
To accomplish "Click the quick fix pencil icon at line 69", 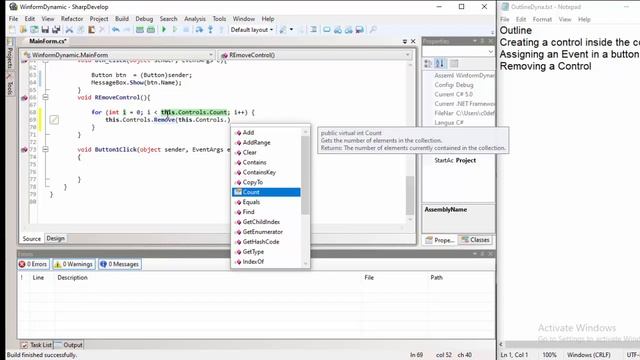I will tap(54, 120).
